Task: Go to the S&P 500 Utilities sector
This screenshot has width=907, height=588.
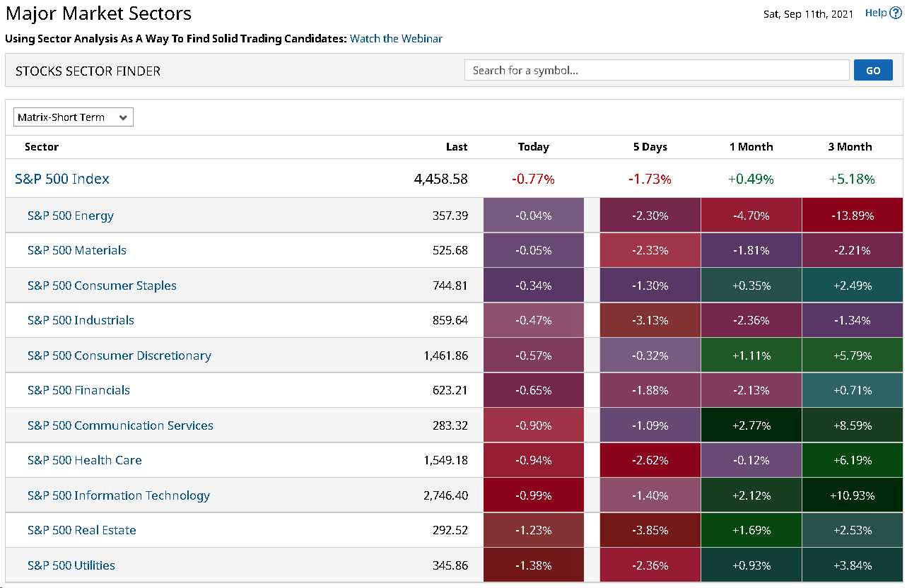Action: click(71, 565)
